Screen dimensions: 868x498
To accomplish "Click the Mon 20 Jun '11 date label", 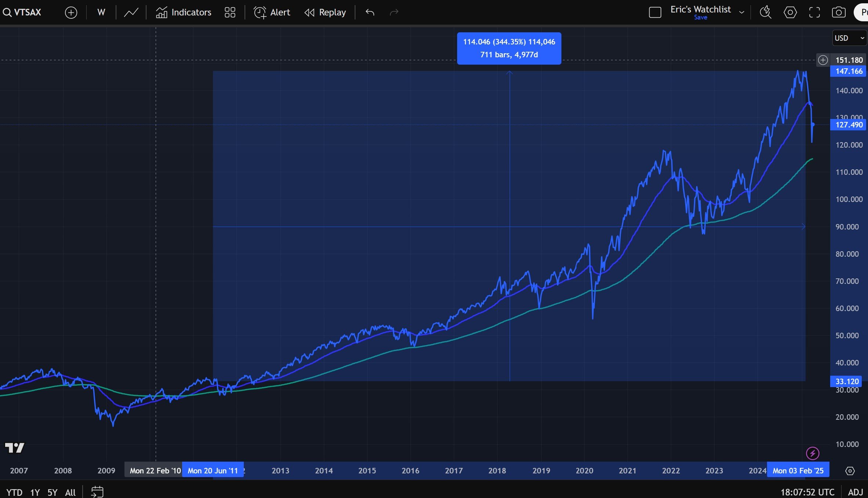I will [x=213, y=470].
